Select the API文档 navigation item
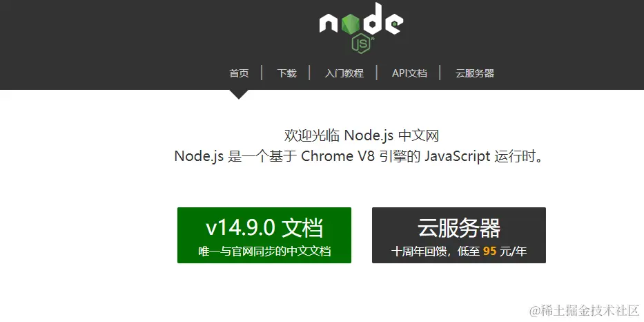Screen dimensions: 644x322 (x=409, y=73)
